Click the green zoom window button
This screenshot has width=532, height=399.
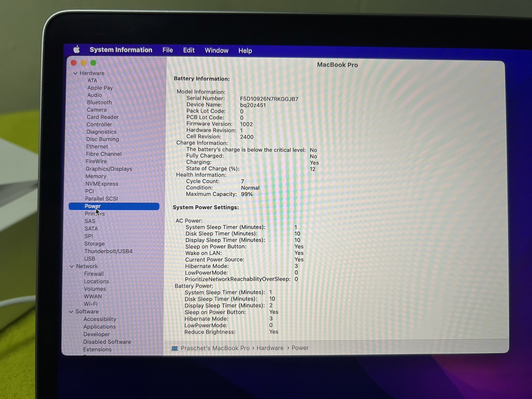point(93,63)
